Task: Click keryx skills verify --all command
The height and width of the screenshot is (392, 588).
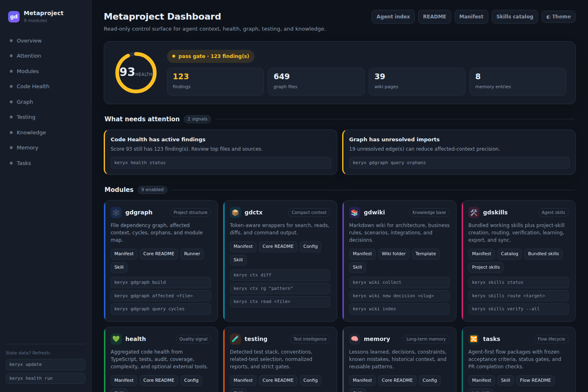Action: tap(519, 309)
